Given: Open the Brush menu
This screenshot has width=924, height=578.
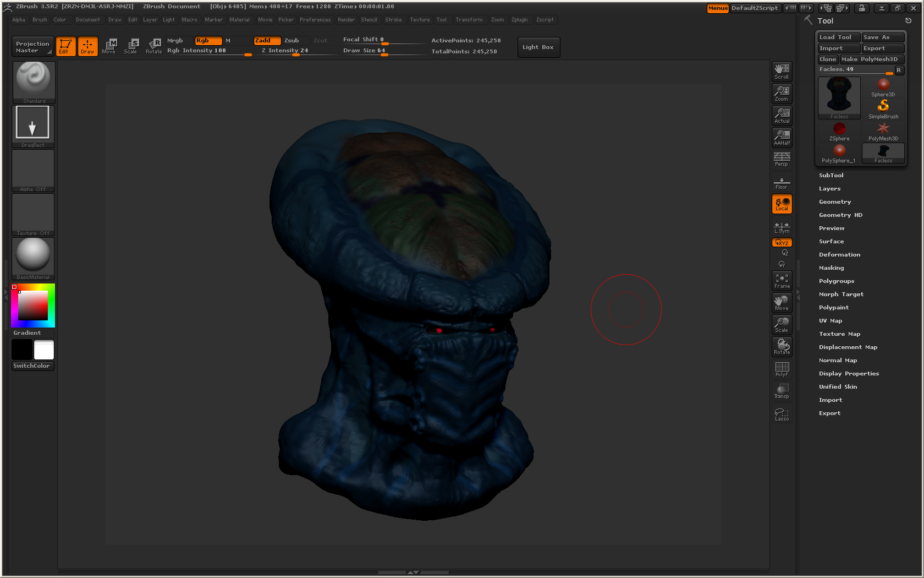Looking at the screenshot, I should click(x=40, y=20).
